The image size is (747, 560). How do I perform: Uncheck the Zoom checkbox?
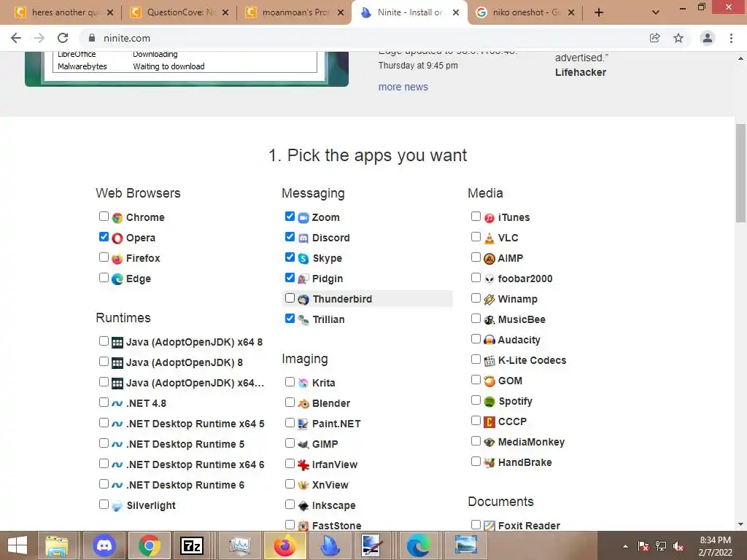pyautogui.click(x=290, y=216)
